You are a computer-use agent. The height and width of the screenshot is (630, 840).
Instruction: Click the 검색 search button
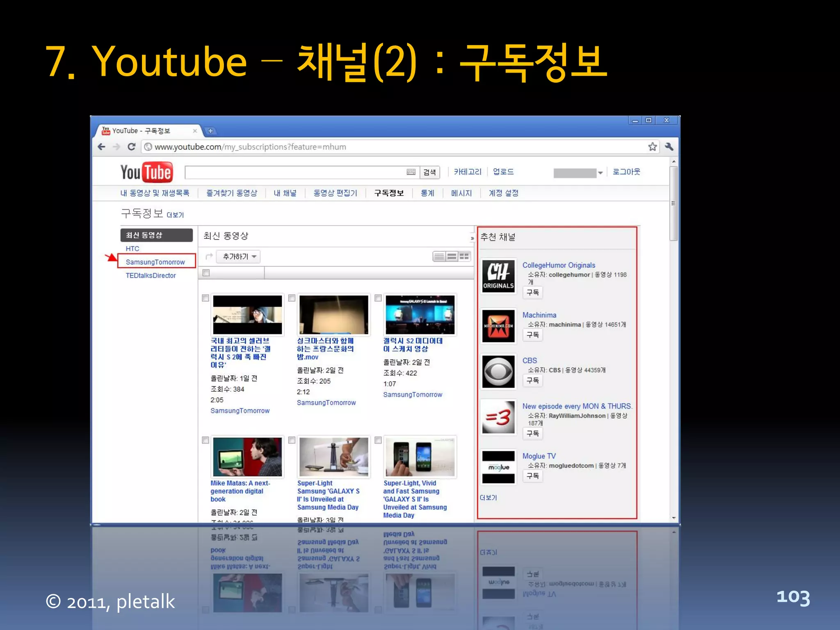[x=429, y=172]
